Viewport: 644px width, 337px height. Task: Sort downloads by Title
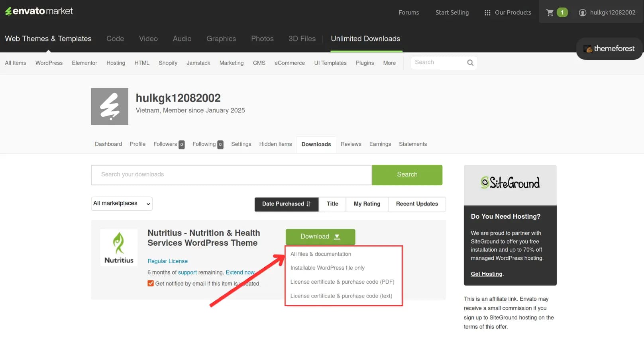[x=332, y=204]
